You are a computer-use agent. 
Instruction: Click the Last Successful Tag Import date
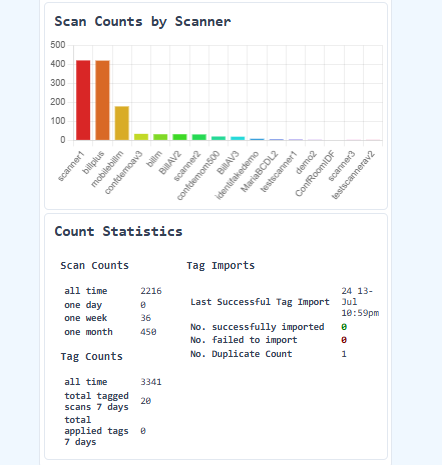tap(360, 302)
